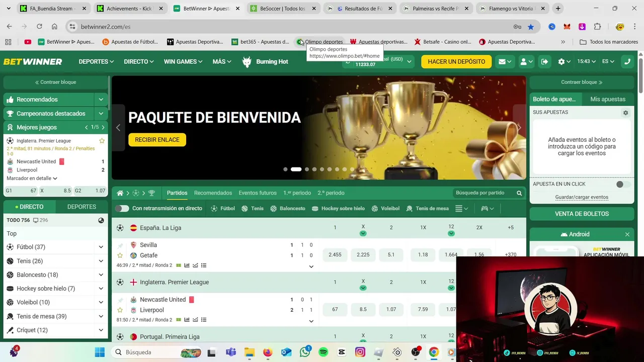The image size is (644, 362).
Task: Click the Búsqueda por partido search field
Action: pos(483,193)
